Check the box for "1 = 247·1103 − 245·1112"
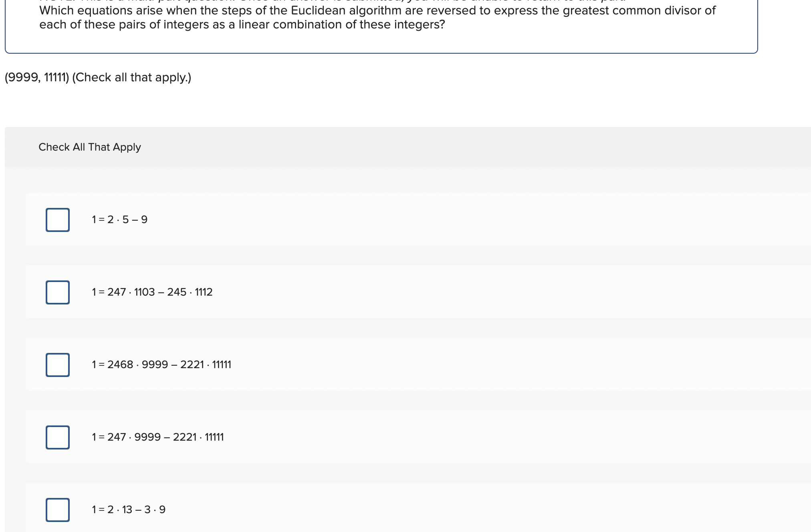 click(x=57, y=292)
